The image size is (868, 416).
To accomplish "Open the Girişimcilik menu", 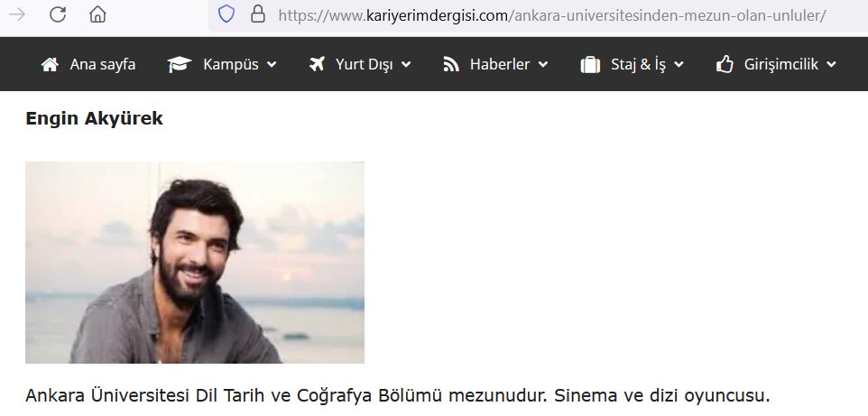I will tap(781, 65).
